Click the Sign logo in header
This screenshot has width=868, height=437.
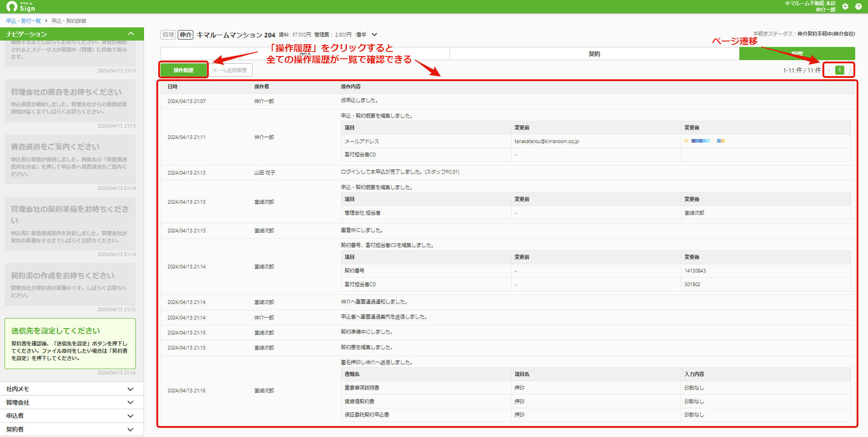coord(21,6)
